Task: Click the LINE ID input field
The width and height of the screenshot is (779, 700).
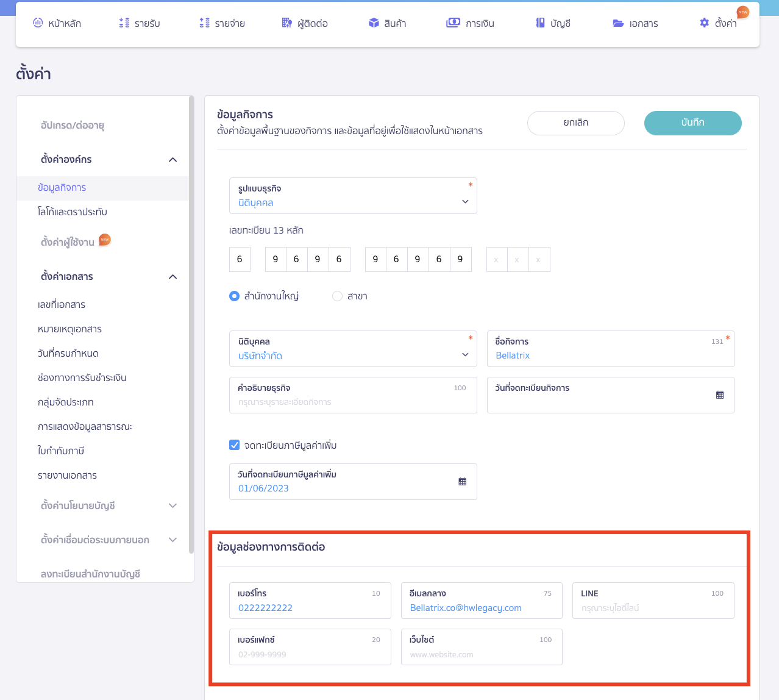Action: [652, 608]
